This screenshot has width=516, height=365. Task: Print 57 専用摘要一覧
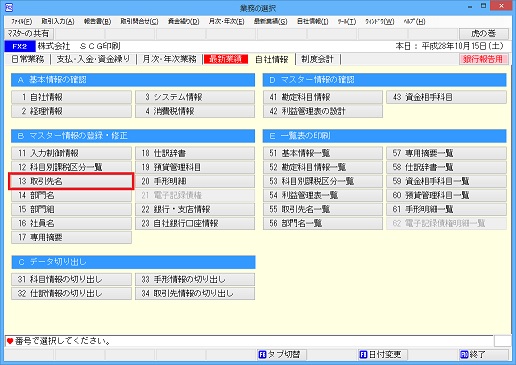pyautogui.click(x=446, y=153)
